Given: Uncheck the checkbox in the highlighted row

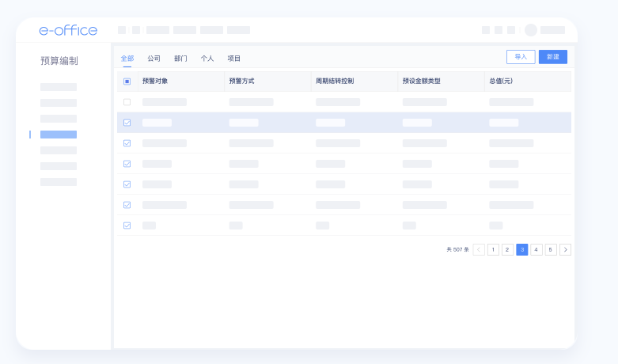Looking at the screenshot, I should point(127,123).
